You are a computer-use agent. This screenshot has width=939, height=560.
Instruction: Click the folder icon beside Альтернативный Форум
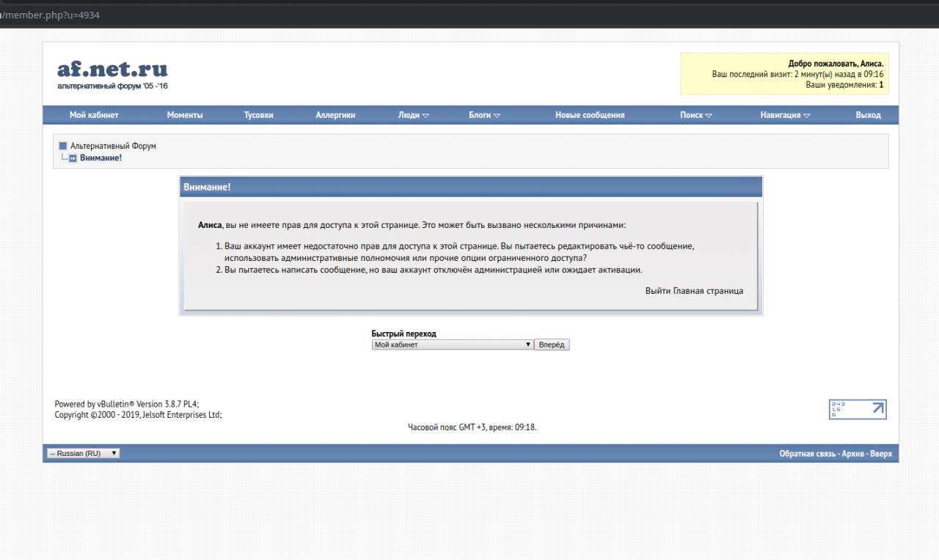point(63,146)
